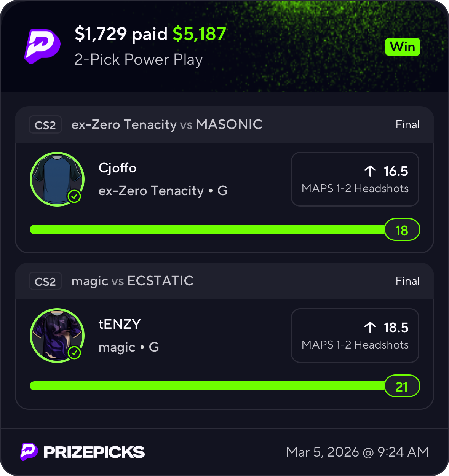The height and width of the screenshot is (476, 449).
Task: Click the CS2 badge for ex-Zero Tenacity match
Action: point(45,125)
